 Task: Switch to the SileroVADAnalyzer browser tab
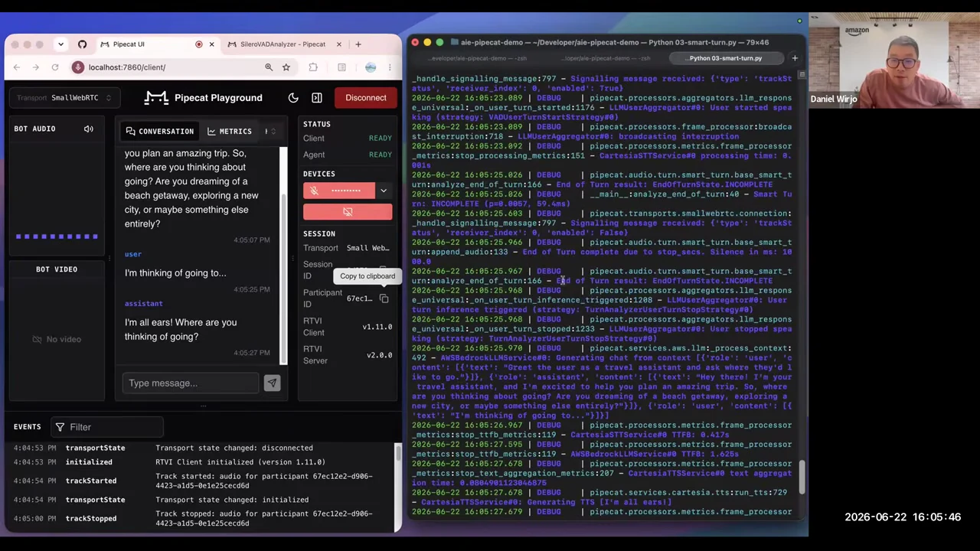click(283, 44)
